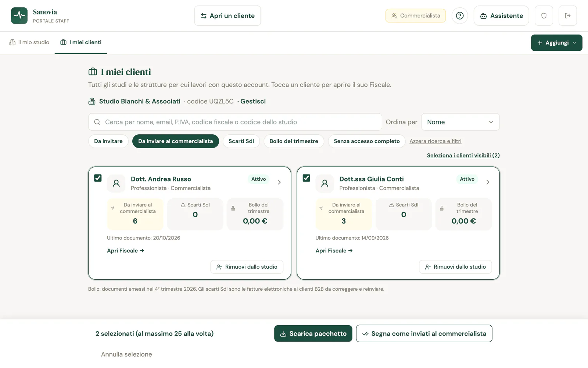Open Giulia Conti card via chevron arrow
588x368 pixels.
[488, 182]
